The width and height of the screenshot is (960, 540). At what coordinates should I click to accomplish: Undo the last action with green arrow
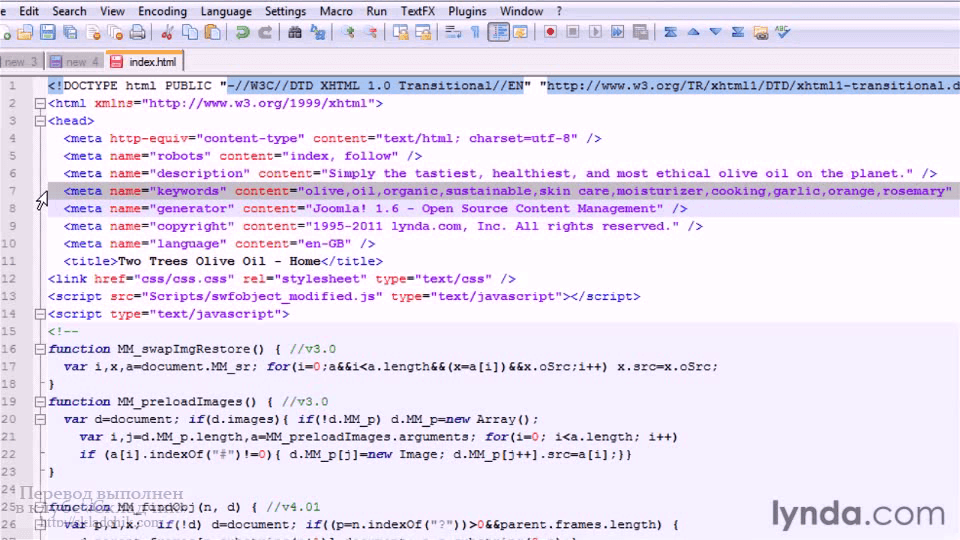[x=242, y=32]
